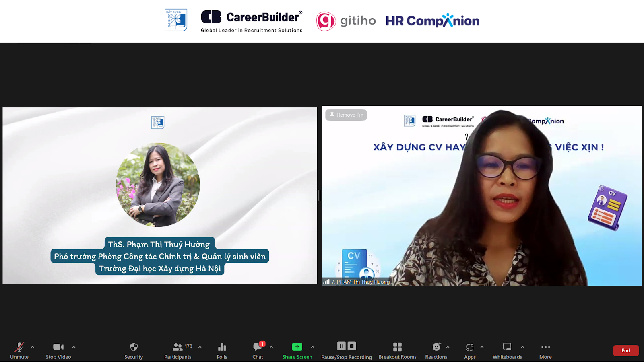Click the small crest logo on slide
644x362 pixels.
(x=158, y=122)
